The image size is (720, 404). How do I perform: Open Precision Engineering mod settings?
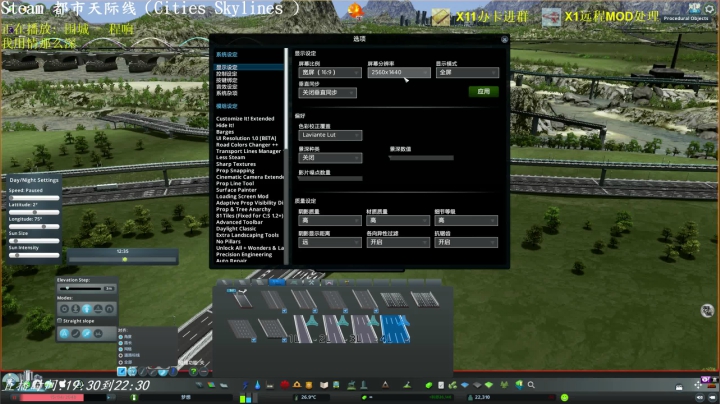click(244, 254)
